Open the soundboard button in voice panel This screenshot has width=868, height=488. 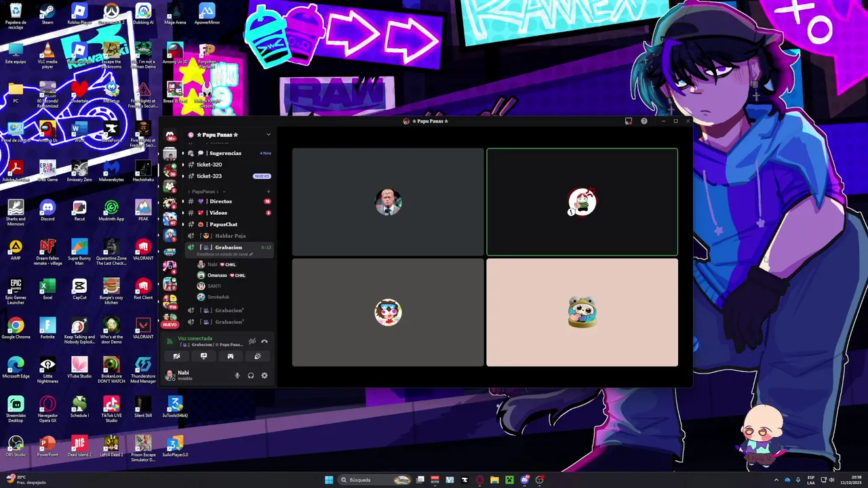[x=258, y=356]
